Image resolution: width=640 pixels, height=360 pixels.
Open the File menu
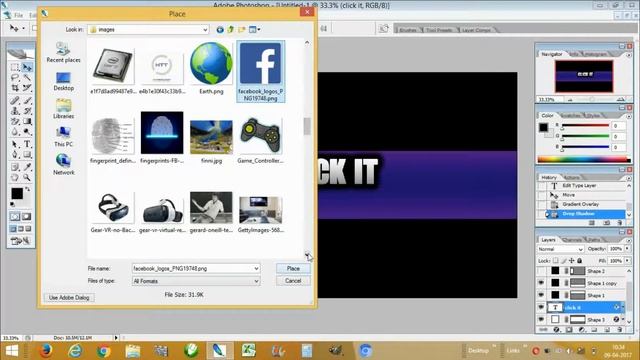(19, 16)
